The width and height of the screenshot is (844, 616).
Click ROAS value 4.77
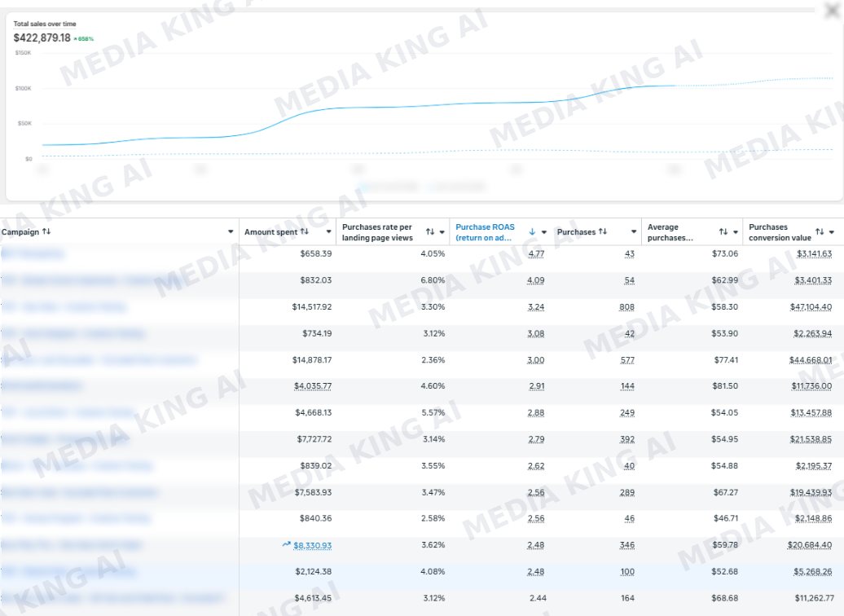tap(536, 253)
